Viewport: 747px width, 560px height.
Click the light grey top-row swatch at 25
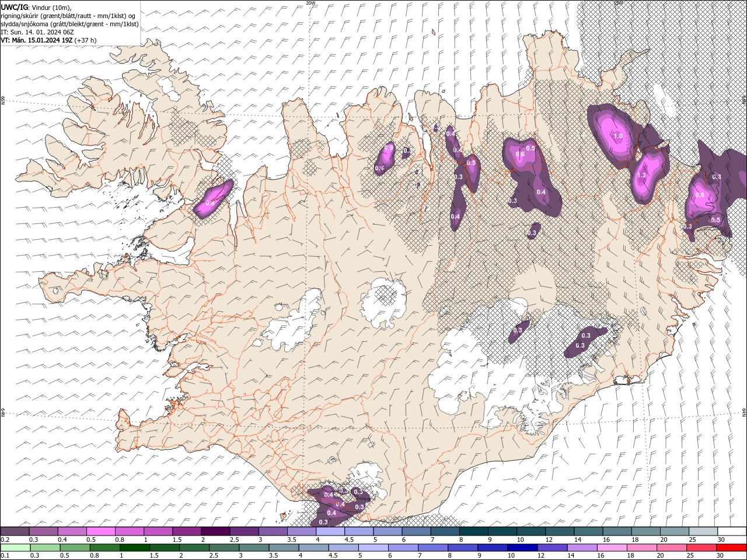point(703,531)
